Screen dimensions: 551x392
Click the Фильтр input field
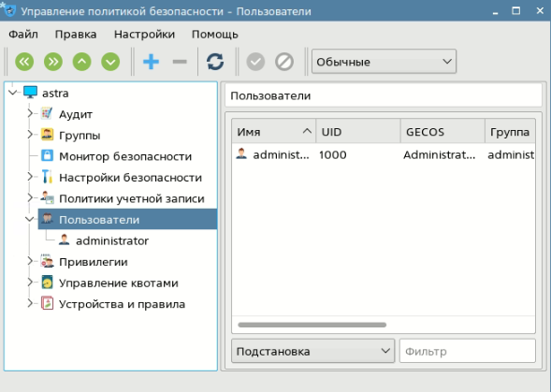tap(468, 351)
